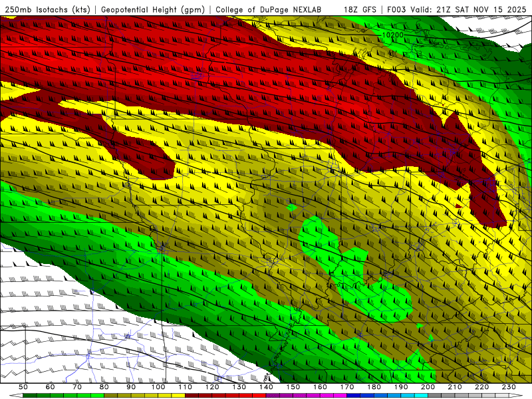Screen dimensions: 532x399
Task: Click the "110" color scale label
Action: pos(185,387)
